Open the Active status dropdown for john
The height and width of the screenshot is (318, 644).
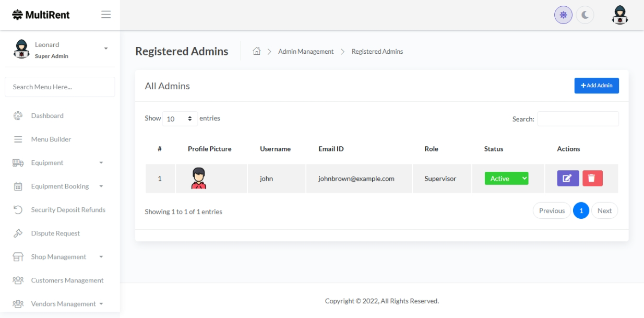[x=506, y=179]
